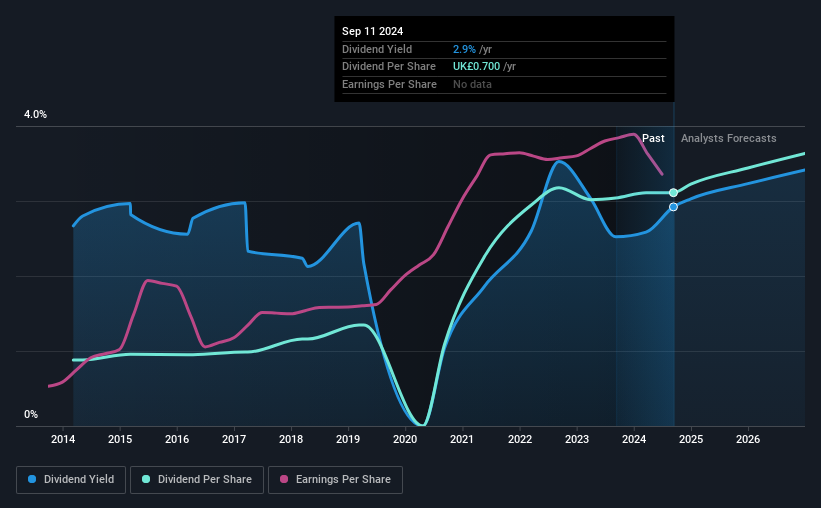
Task: Select the teal Dividend Per Share data marker
Action: point(673,193)
